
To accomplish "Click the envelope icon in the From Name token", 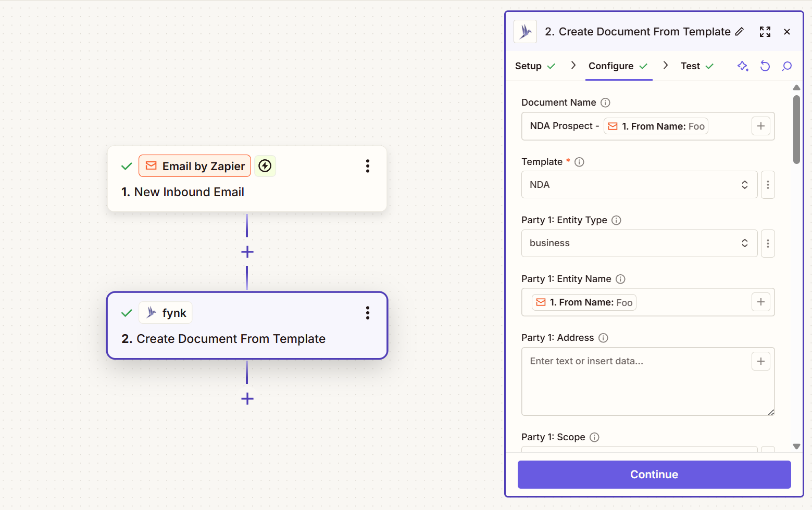I will (x=613, y=126).
